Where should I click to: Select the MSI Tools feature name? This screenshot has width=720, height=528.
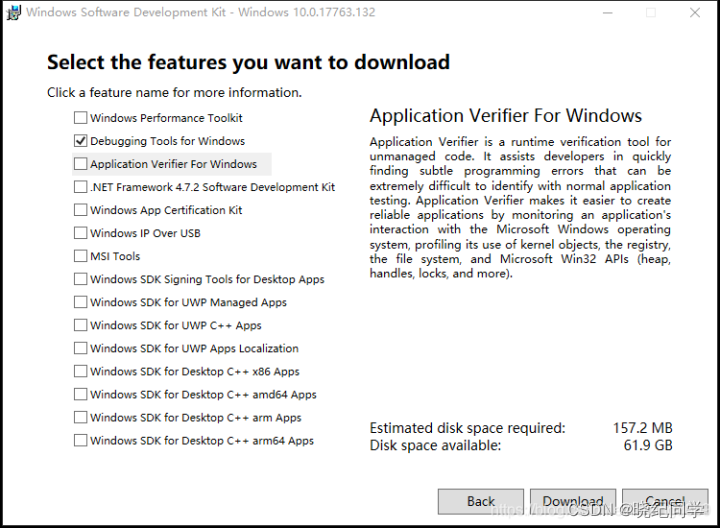click(115, 256)
